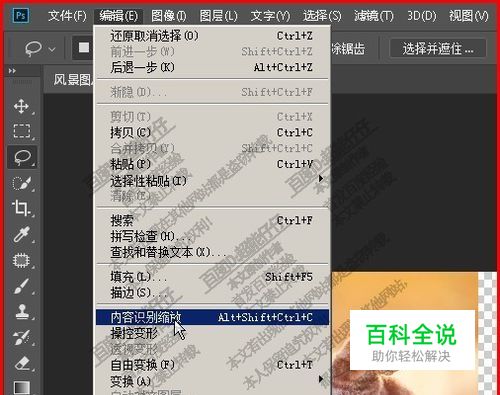Choose 操控变形 menu entry
This screenshot has height=395, width=500.
tap(212, 333)
